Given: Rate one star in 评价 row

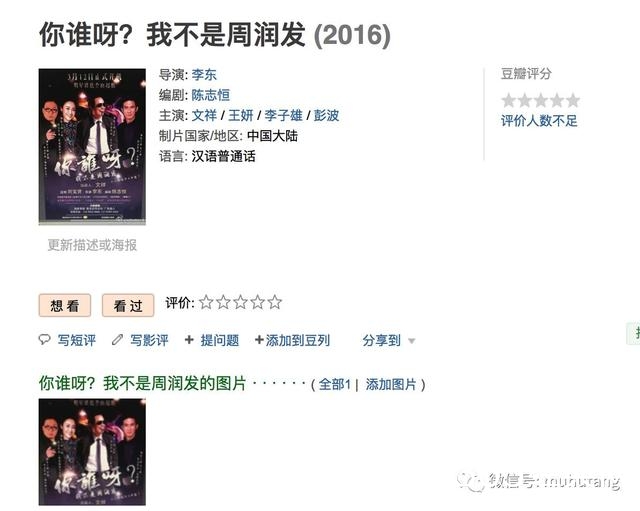Looking at the screenshot, I should (x=206, y=302).
